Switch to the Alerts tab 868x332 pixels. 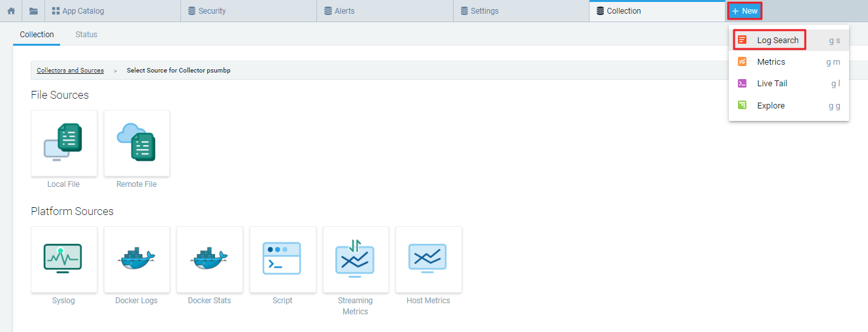344,11
